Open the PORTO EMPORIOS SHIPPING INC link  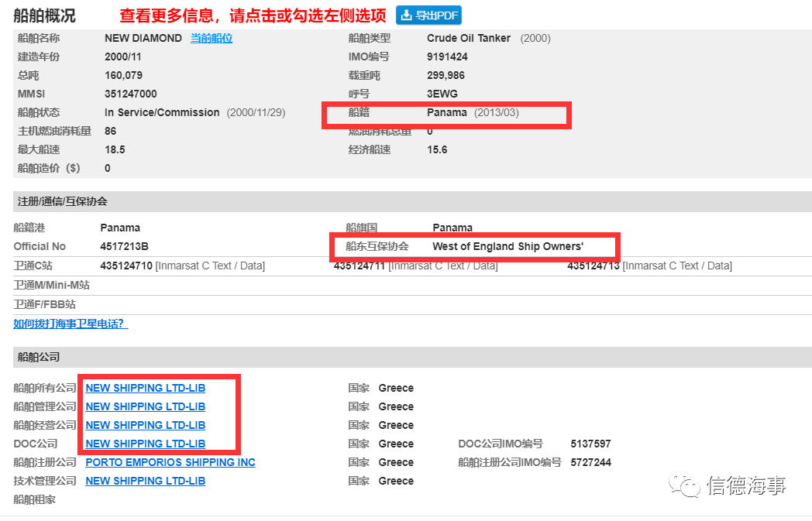[x=170, y=462]
